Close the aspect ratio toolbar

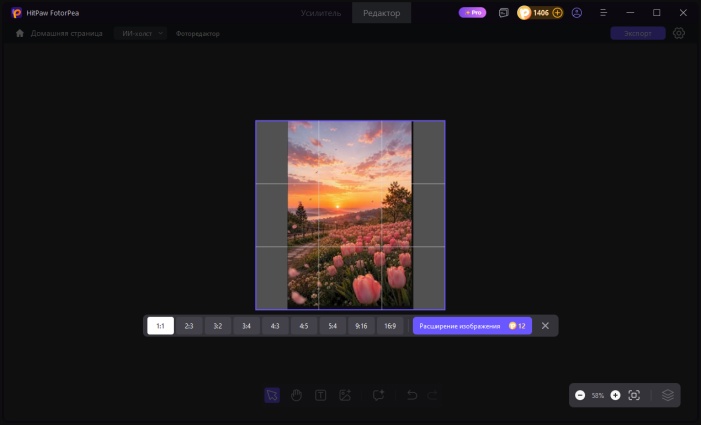(x=545, y=326)
